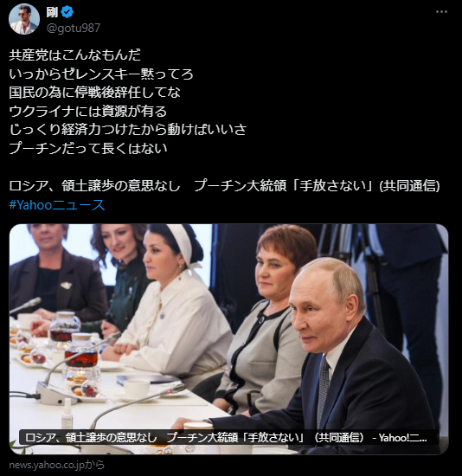The height and width of the screenshot is (476, 462).
Task: Click the line じっくり経済力つけたから動けばいいさ
Action: [128, 130]
